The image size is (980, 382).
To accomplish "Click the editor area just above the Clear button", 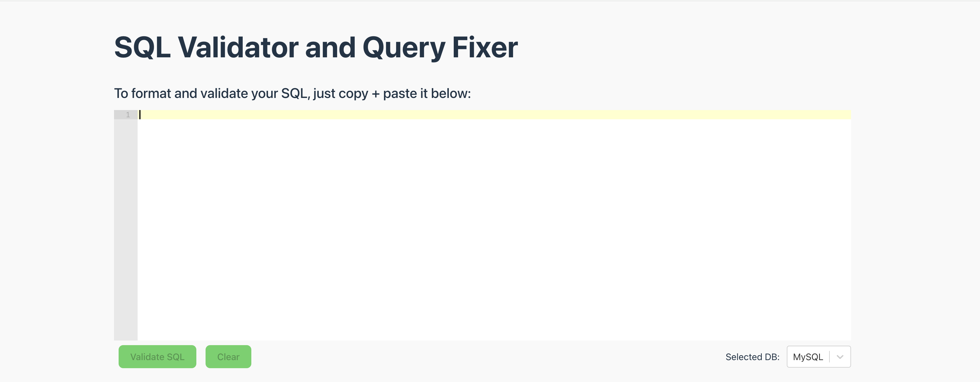I will point(228,333).
